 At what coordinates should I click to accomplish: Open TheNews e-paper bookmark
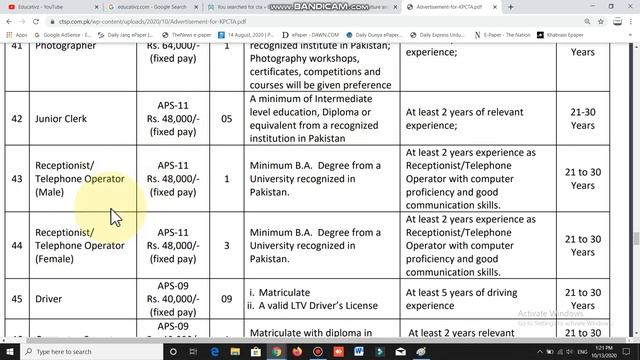(187, 35)
